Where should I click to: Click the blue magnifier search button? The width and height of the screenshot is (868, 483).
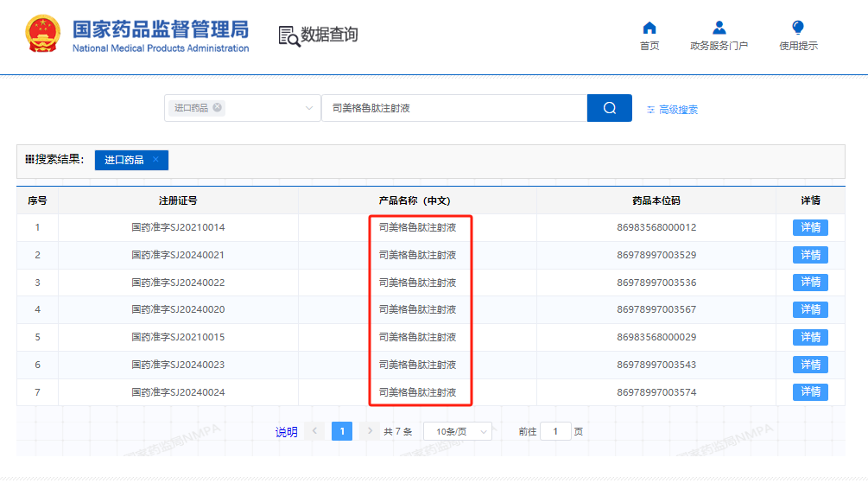point(610,108)
